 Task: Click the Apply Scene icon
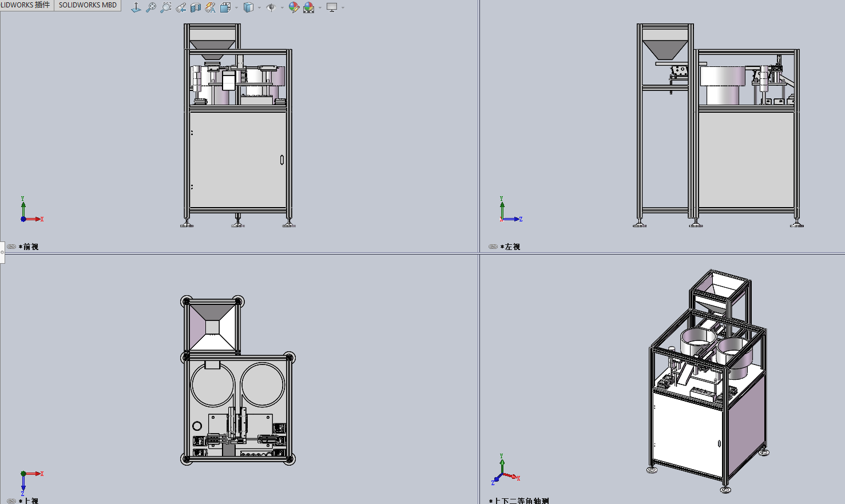[309, 7]
